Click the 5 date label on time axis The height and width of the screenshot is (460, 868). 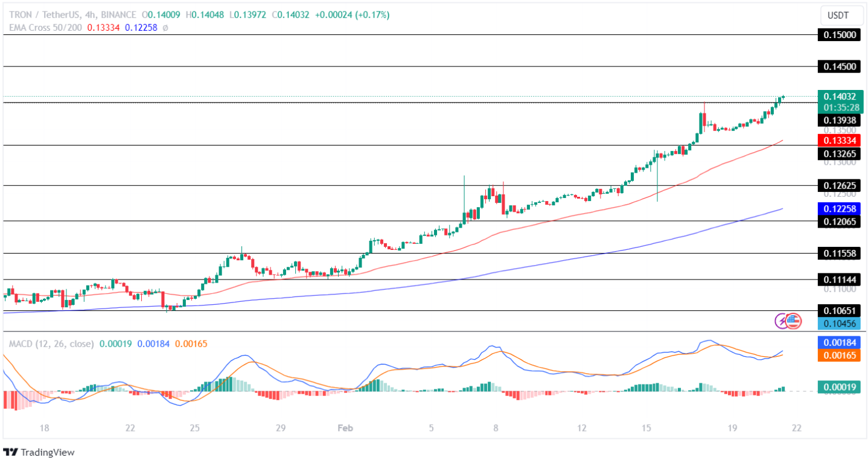click(432, 428)
